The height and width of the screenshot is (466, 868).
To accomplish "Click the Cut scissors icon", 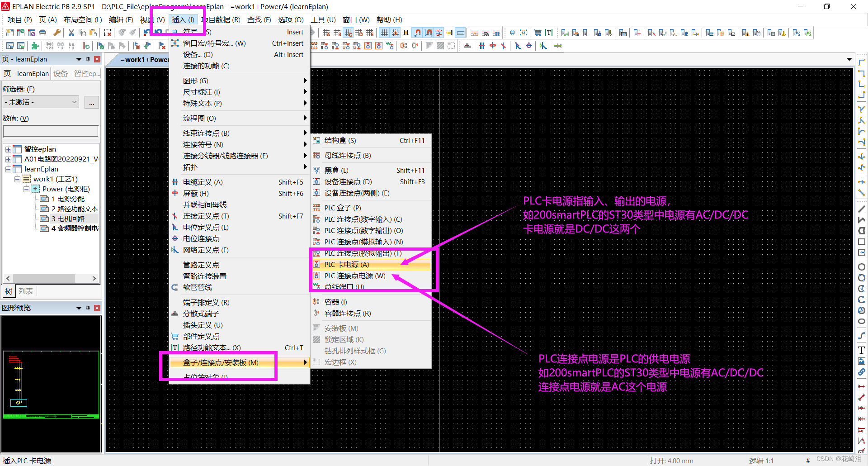I will [x=71, y=33].
